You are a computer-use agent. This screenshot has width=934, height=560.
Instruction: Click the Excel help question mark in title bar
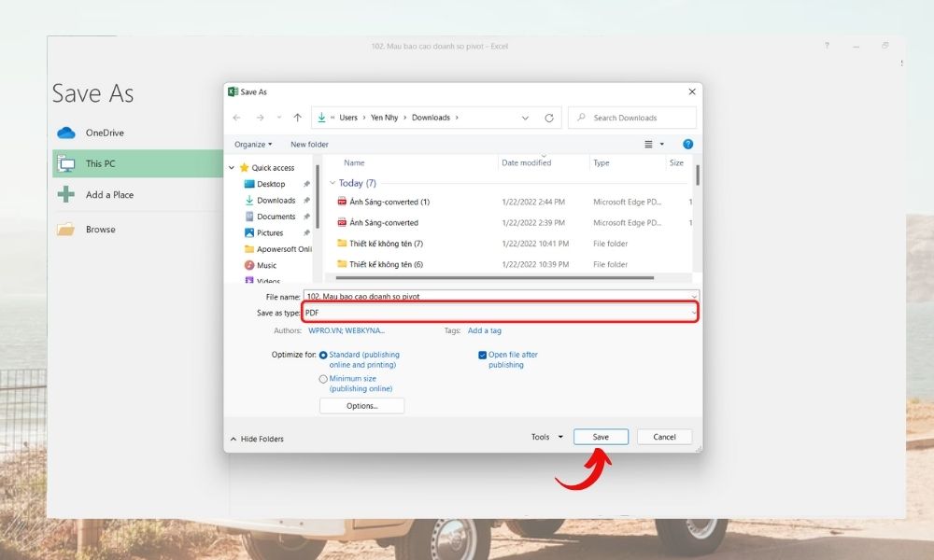(x=827, y=46)
